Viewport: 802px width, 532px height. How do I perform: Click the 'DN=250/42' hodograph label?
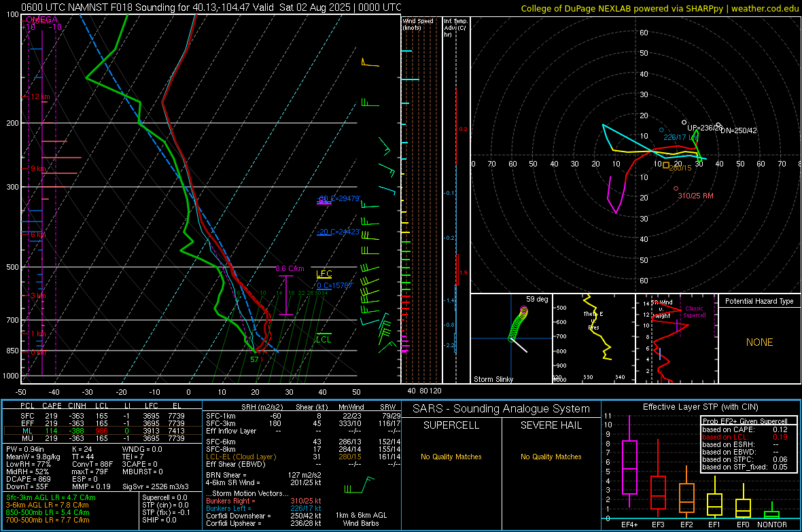[739, 131]
